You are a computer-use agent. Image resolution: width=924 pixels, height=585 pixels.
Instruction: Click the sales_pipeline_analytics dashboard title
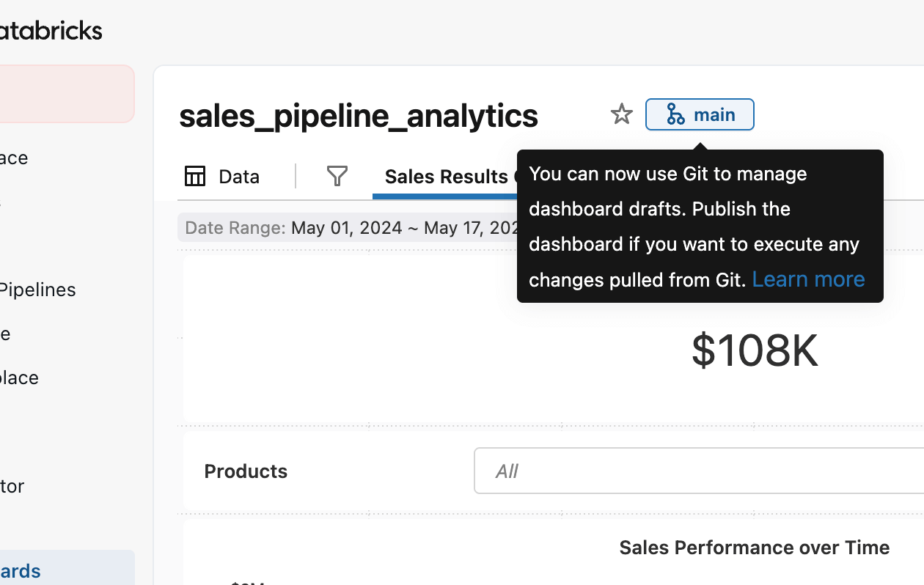[359, 116]
